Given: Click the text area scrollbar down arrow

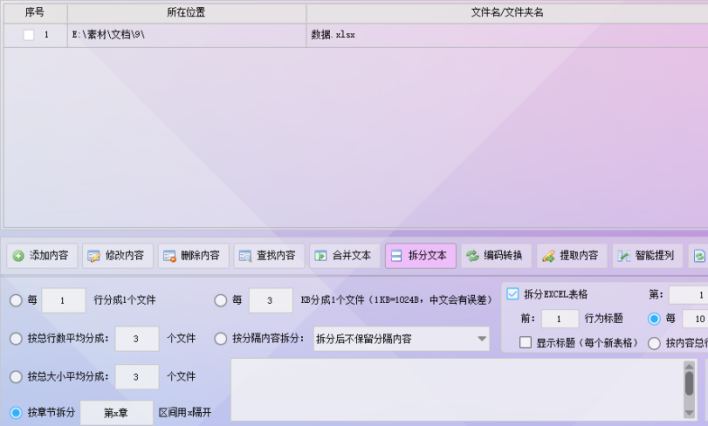Looking at the screenshot, I should 689,413.
